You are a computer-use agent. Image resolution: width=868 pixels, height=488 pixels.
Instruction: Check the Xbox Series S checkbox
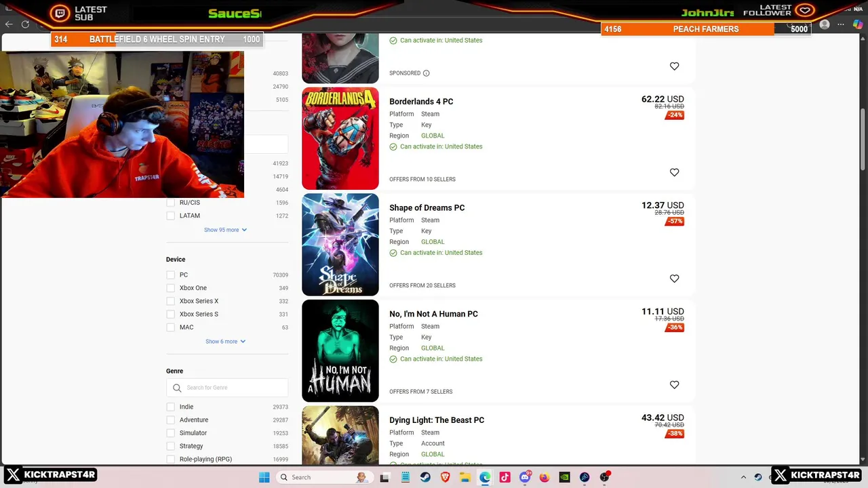(170, 314)
